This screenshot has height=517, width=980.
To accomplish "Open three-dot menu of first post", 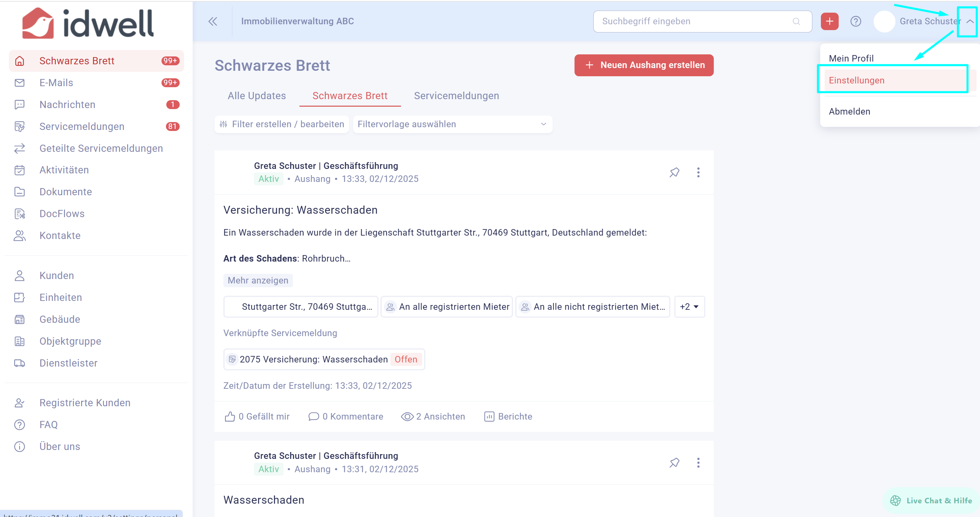I will pyautogui.click(x=698, y=173).
